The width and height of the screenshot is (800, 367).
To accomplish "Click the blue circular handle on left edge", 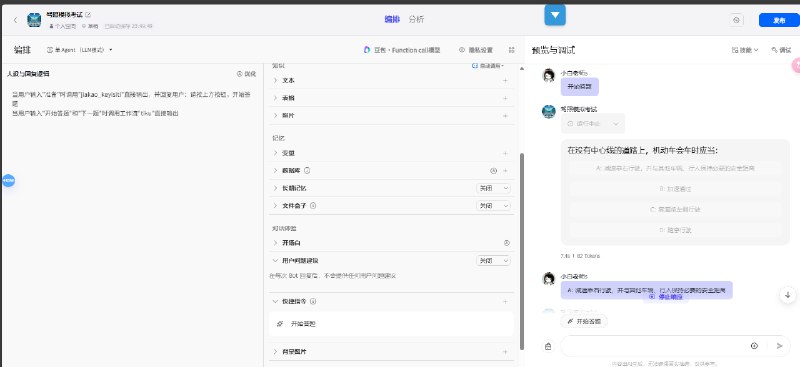I will [9, 181].
